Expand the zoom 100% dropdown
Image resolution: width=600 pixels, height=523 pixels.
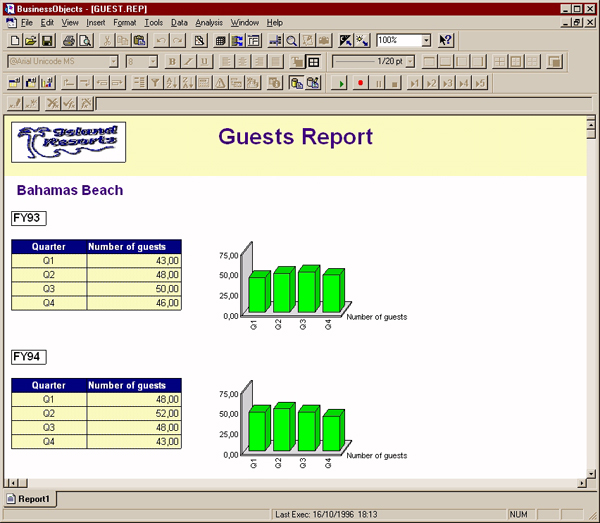pyautogui.click(x=427, y=40)
